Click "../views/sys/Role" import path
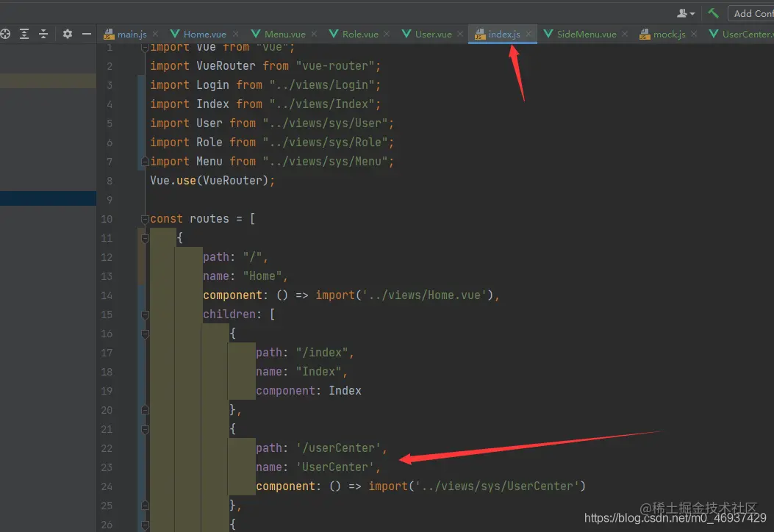Screen dimensions: 774x532 (x=325, y=142)
